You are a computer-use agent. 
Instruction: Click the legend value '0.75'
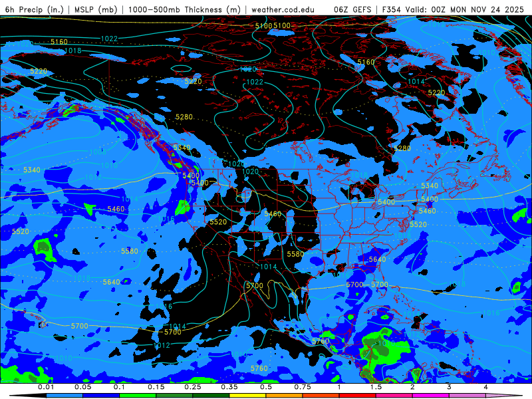[303, 387]
